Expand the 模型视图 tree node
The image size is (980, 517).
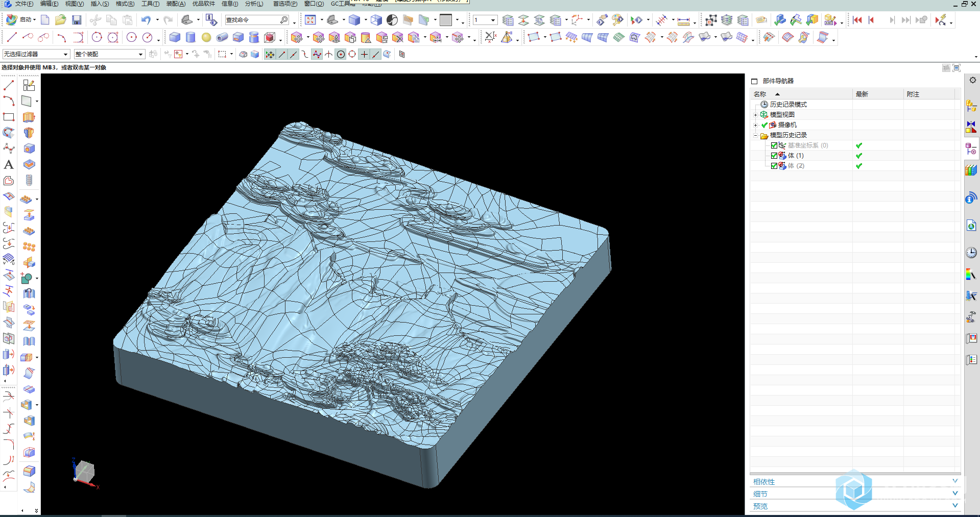tap(756, 115)
